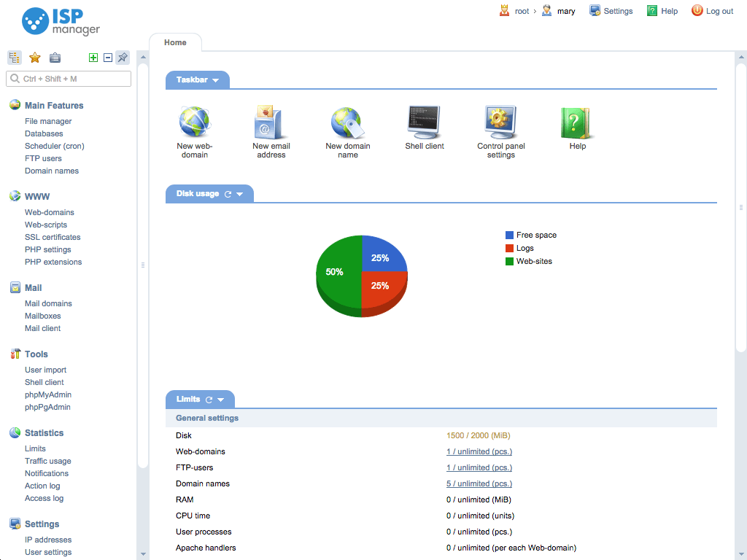
Task: Open the green Help book icon
Action: point(577,122)
